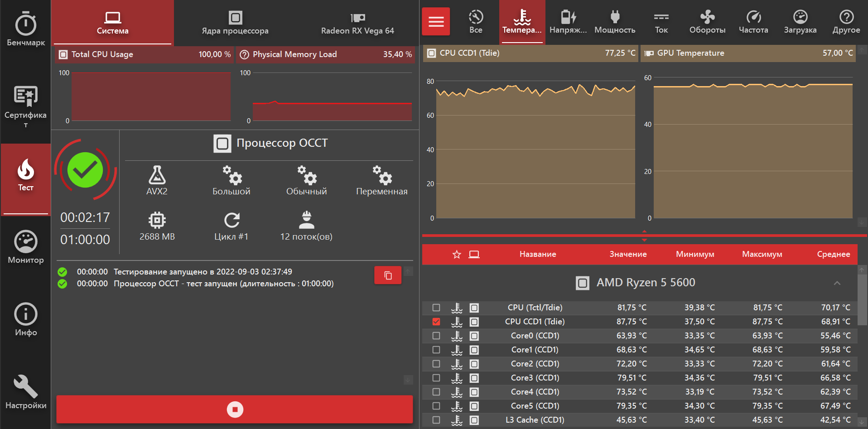Click the log scroll-up arrow

[x=408, y=271]
